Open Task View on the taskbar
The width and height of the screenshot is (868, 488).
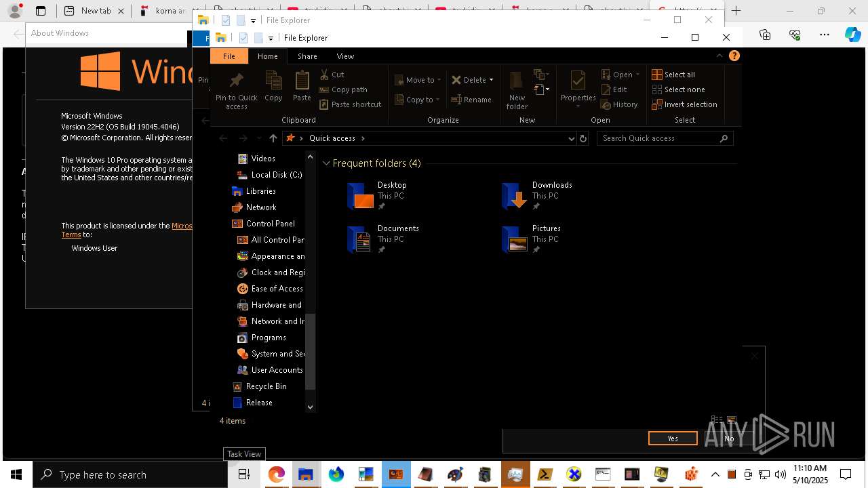[244, 474]
